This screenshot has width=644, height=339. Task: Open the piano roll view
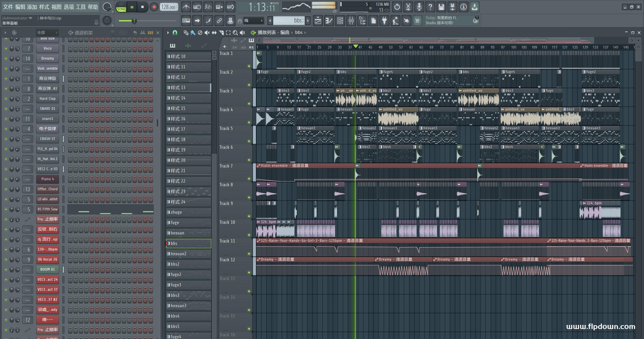(329, 21)
